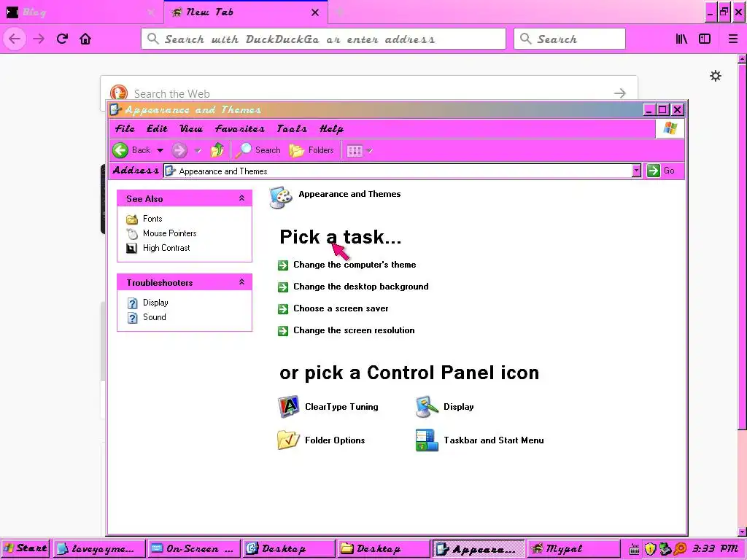This screenshot has width=747, height=560.
Task: Open the Forward button history dropdown
Action: 198,151
